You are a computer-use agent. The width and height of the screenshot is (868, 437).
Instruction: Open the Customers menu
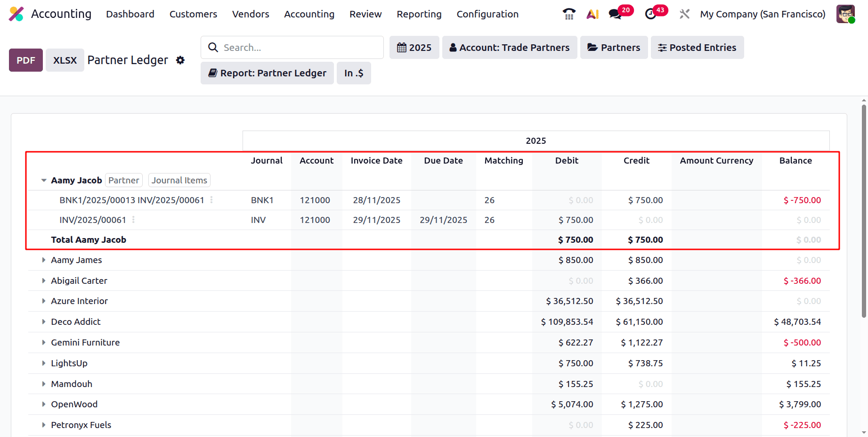(x=193, y=14)
